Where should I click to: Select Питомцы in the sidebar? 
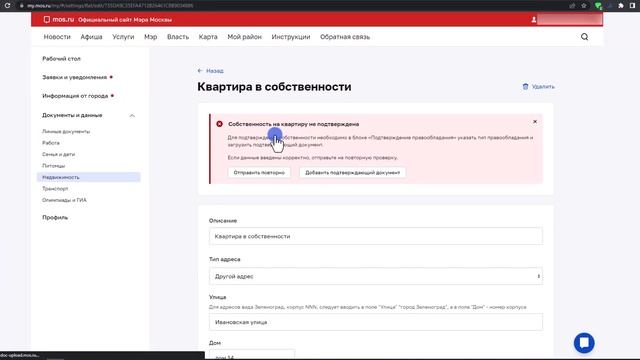tap(53, 166)
